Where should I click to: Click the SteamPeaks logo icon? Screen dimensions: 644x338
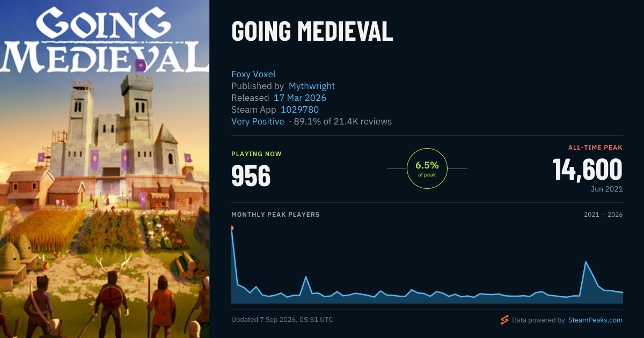point(504,320)
